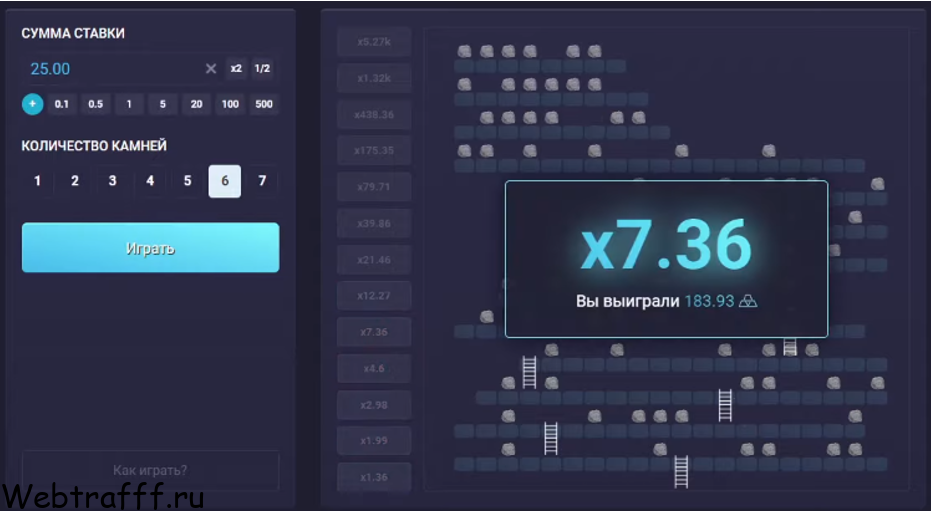Add 0.5 to the bet amount
The height and width of the screenshot is (511, 931).
[96, 104]
